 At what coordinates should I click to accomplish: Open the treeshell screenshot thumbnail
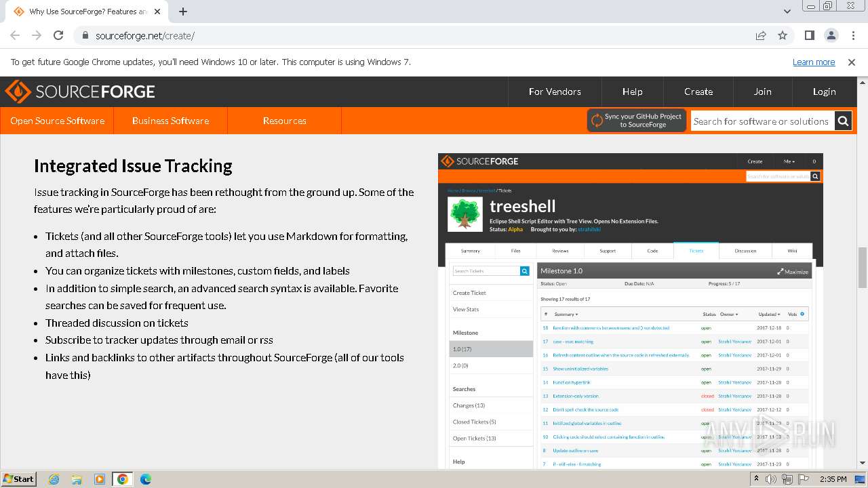pos(630,311)
